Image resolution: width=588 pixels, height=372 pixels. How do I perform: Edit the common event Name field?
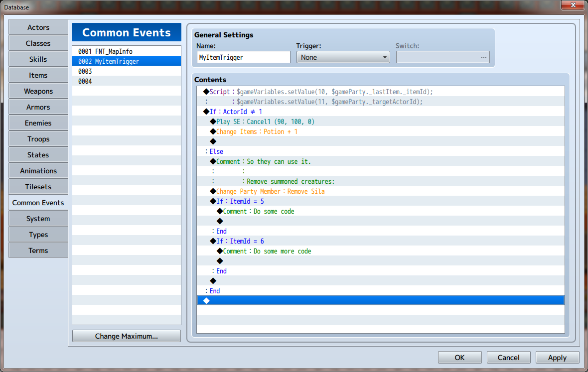coord(243,57)
